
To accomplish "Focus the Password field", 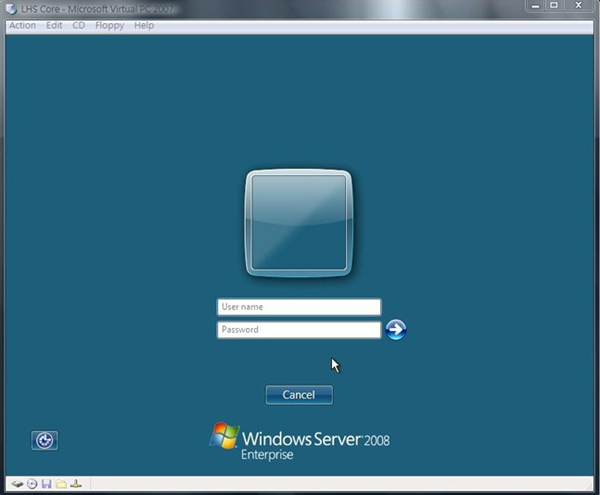I will tap(299, 329).
